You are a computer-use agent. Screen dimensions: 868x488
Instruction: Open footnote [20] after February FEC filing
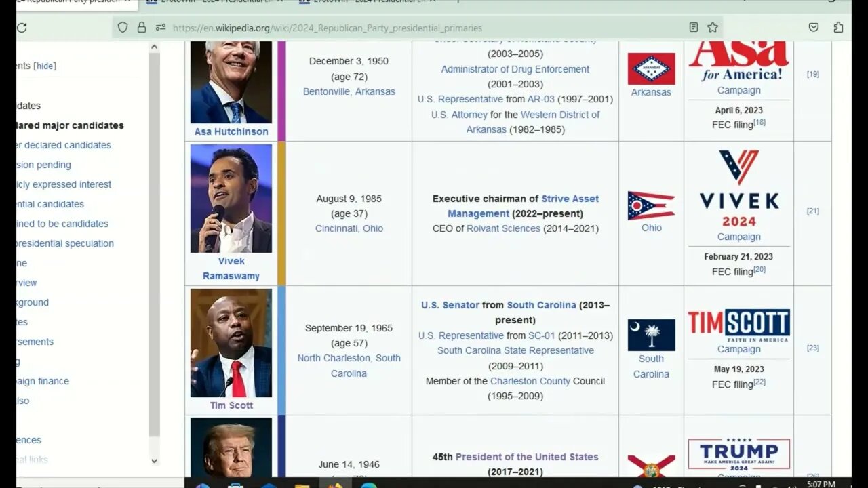(x=759, y=269)
